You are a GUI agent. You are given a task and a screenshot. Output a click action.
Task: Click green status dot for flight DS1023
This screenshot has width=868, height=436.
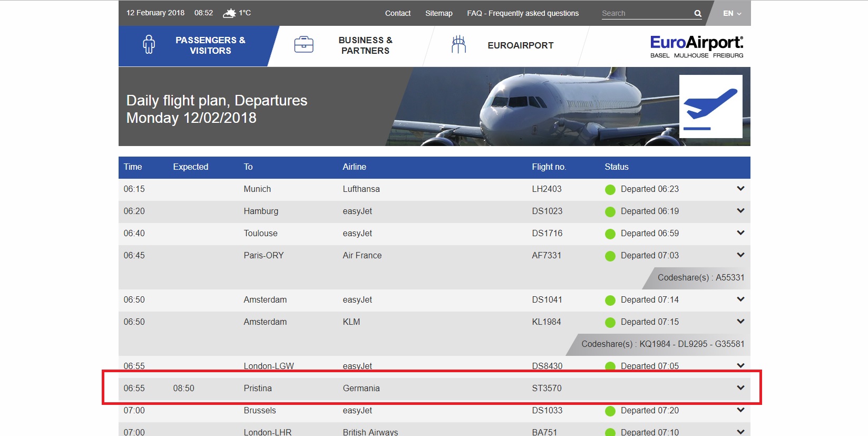(x=610, y=212)
